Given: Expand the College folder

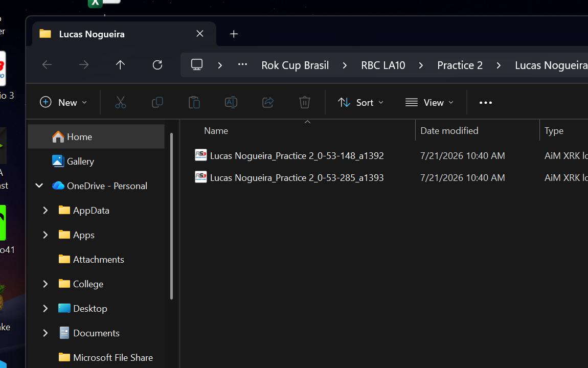Looking at the screenshot, I should pyautogui.click(x=46, y=284).
